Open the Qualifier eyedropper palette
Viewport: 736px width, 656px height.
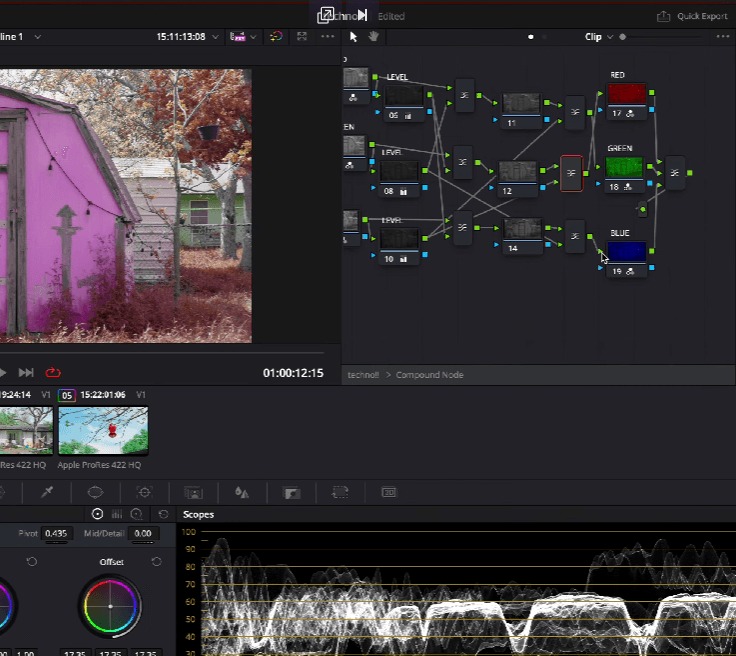[47, 492]
